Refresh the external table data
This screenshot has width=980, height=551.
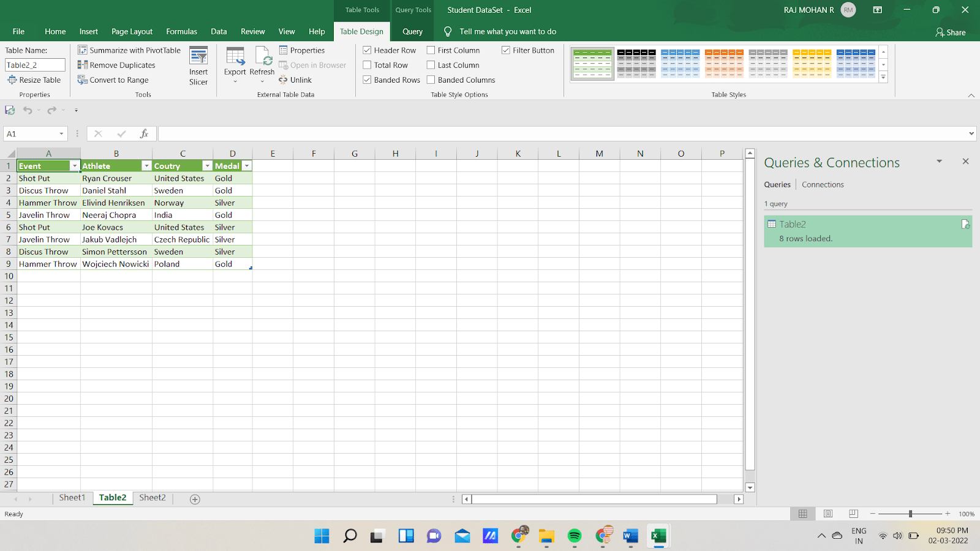coord(262,64)
